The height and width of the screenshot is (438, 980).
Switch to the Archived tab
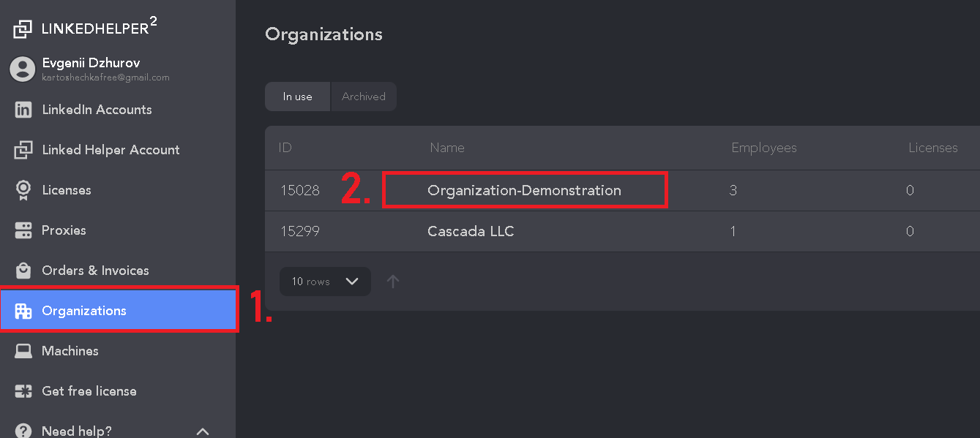tap(364, 97)
